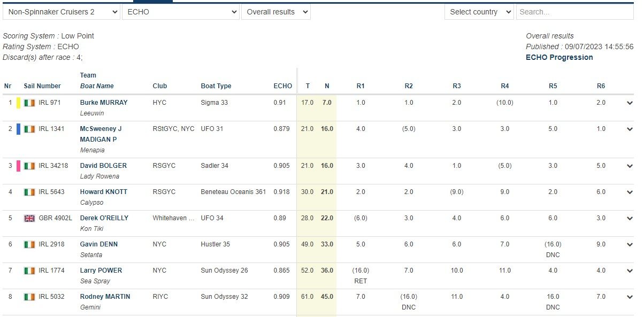Image resolution: width=644 pixels, height=317 pixels.
Task: Open the ECHO Progression link
Action: tap(559, 57)
